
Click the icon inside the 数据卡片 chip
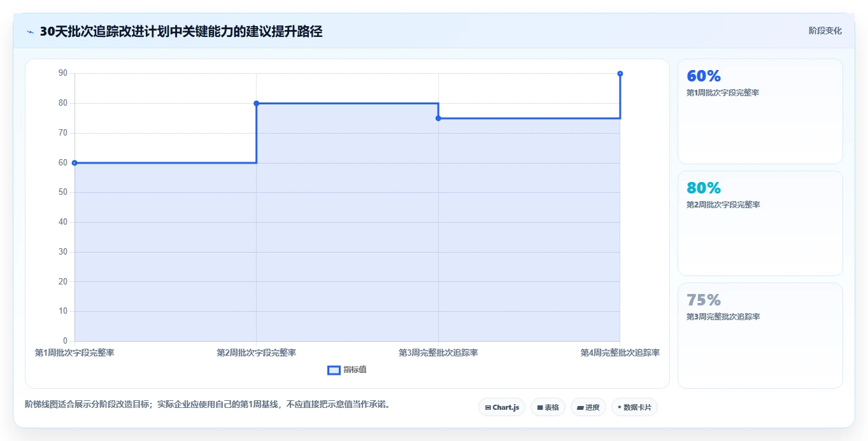(619, 407)
